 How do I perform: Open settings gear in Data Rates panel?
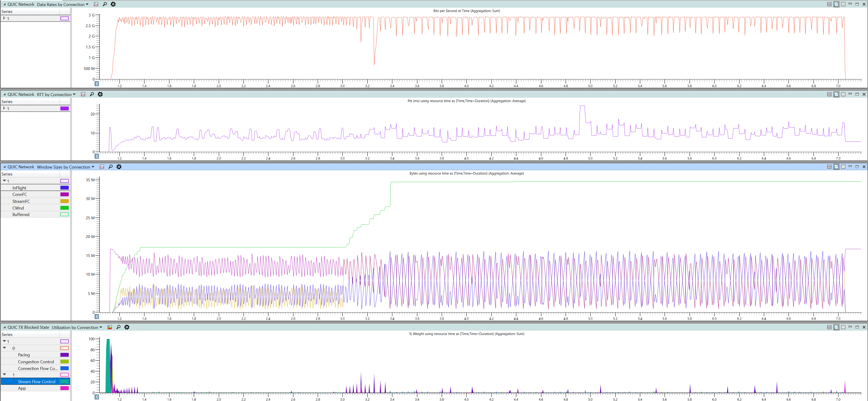pyautogui.click(x=113, y=4)
